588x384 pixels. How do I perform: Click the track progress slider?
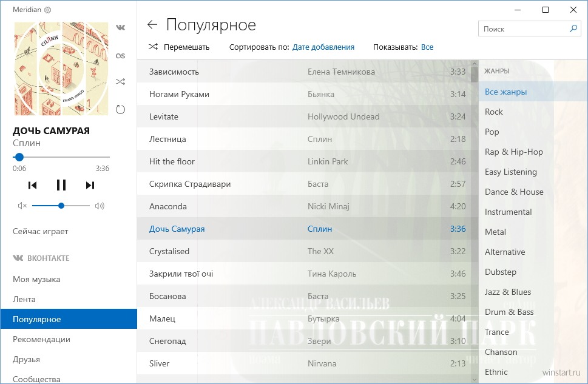tap(61, 157)
